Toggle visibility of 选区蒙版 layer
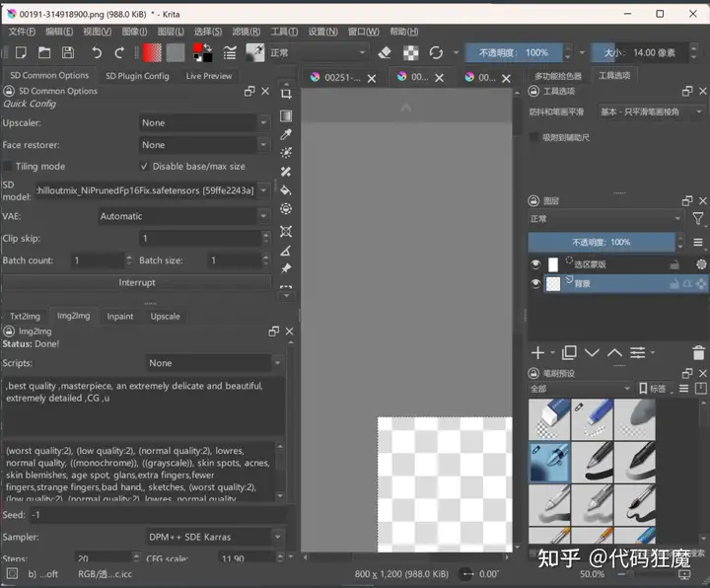Screen dimensions: 710x588 [535, 264]
